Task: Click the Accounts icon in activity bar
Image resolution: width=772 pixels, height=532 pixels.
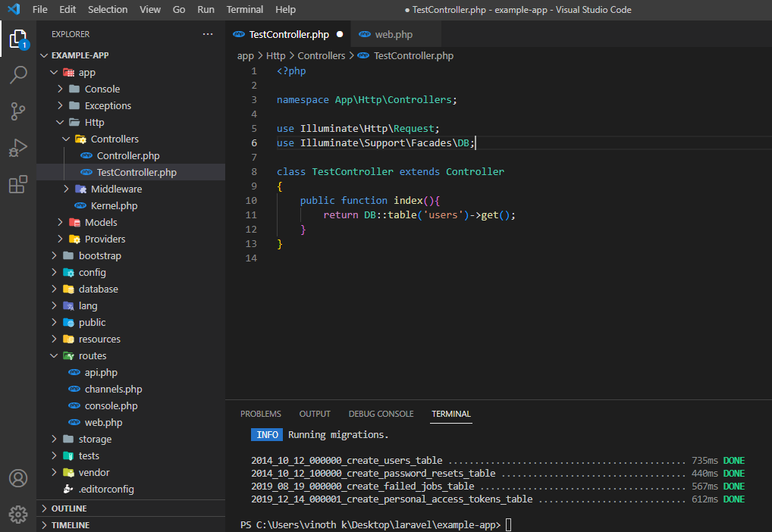Action: [18, 478]
